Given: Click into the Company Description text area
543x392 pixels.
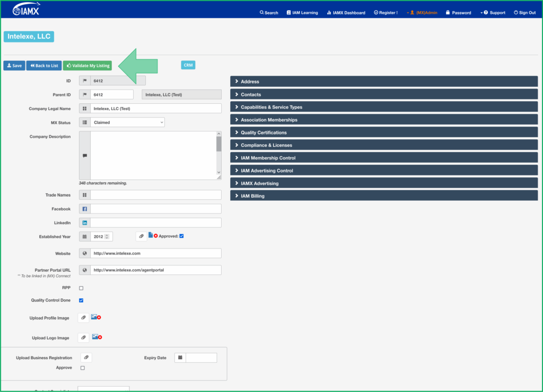Looking at the screenshot, I should (153, 155).
